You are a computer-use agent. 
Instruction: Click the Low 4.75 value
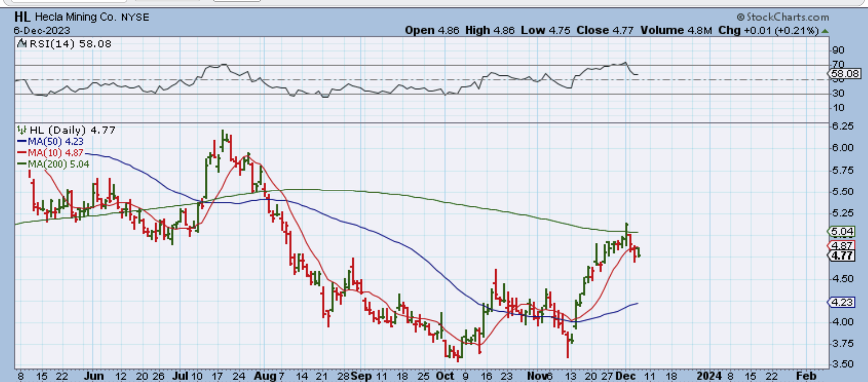(546, 31)
